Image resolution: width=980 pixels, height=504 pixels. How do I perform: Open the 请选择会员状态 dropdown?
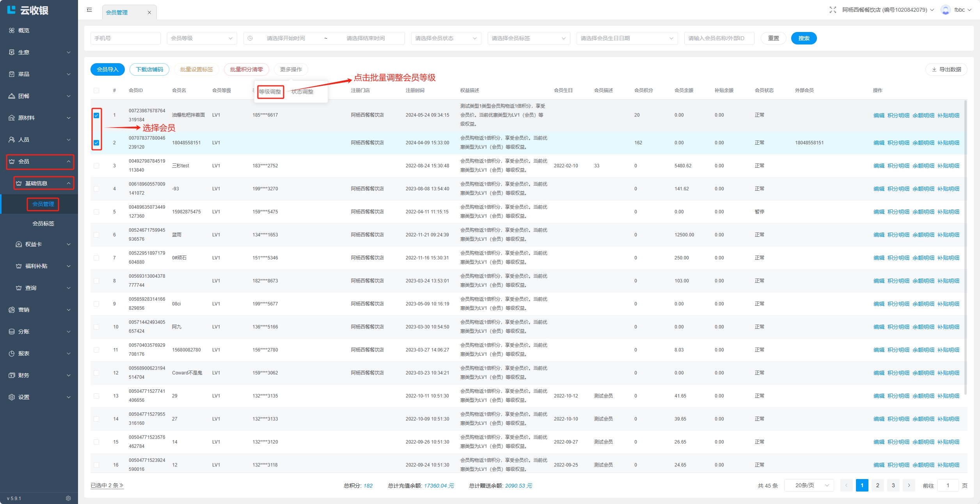pos(446,38)
